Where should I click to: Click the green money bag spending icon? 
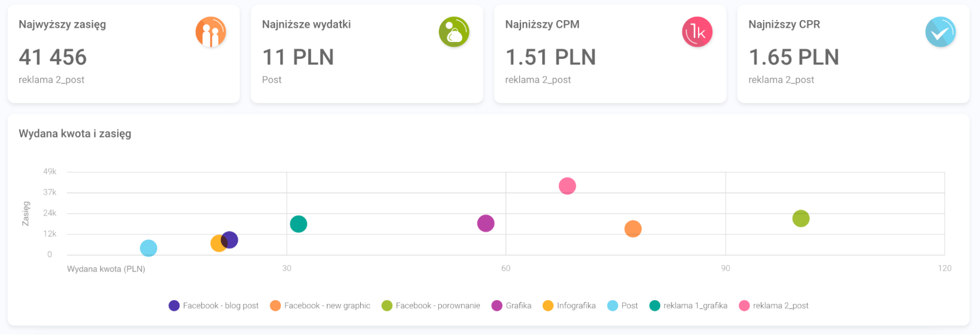(454, 32)
